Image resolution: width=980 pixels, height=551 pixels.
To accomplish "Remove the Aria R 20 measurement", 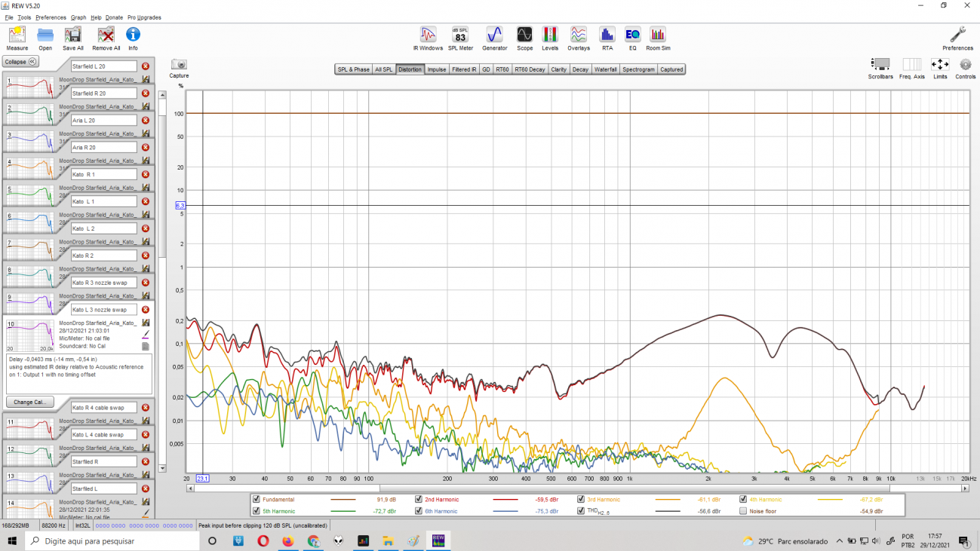I will (146, 147).
